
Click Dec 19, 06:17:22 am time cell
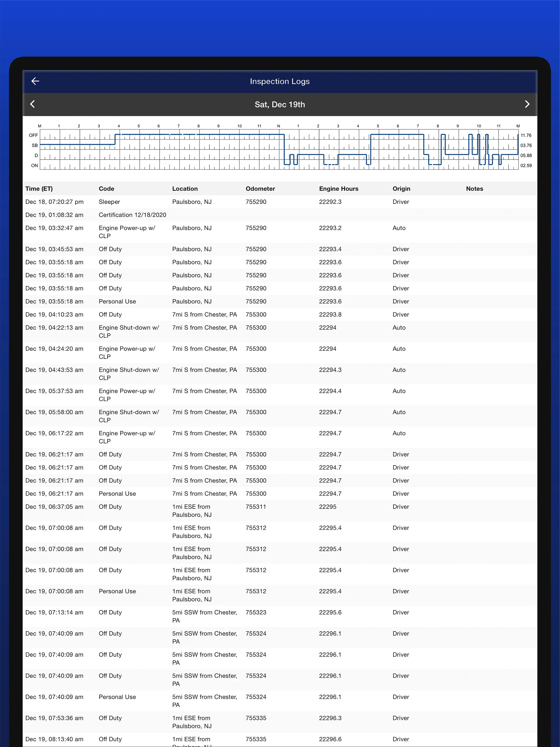(54, 433)
